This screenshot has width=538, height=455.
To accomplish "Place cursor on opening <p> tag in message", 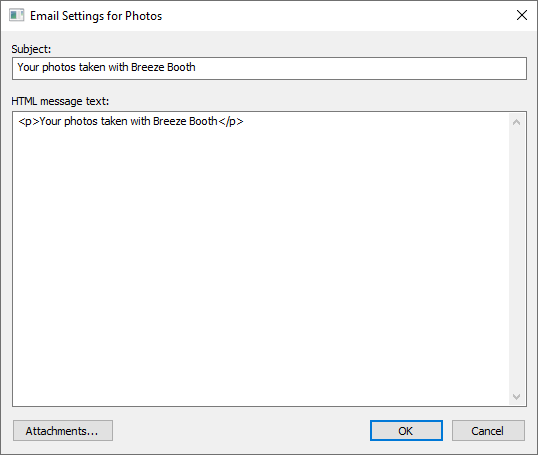I will point(28,121).
